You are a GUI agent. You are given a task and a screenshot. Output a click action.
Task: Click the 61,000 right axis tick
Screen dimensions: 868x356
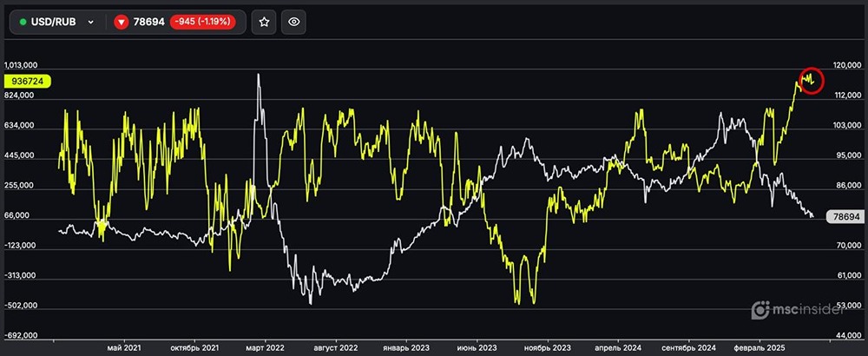pos(849,276)
